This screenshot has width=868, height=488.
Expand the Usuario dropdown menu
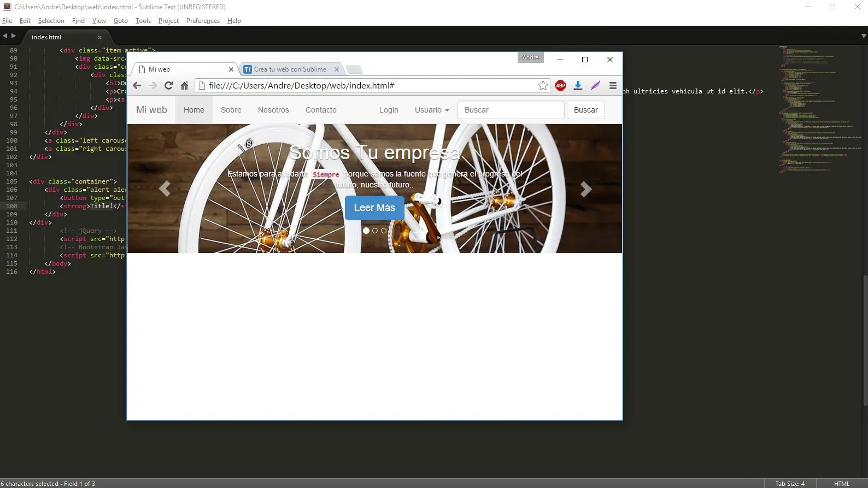tap(432, 110)
